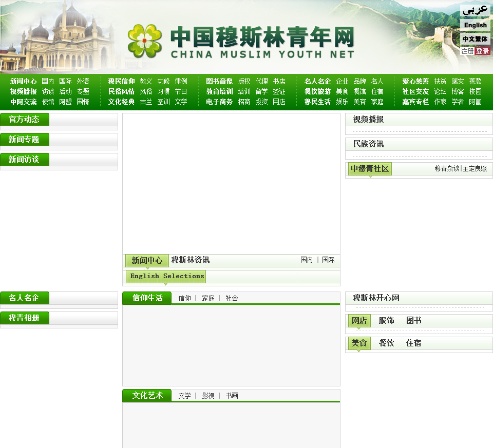
Task: Open the 新闻访谈 sidebar section
Action: (25, 160)
